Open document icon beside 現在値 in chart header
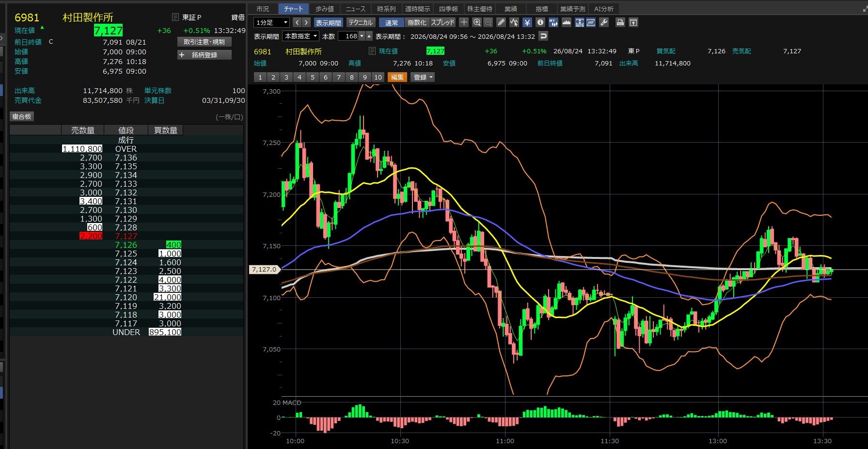 [x=372, y=51]
